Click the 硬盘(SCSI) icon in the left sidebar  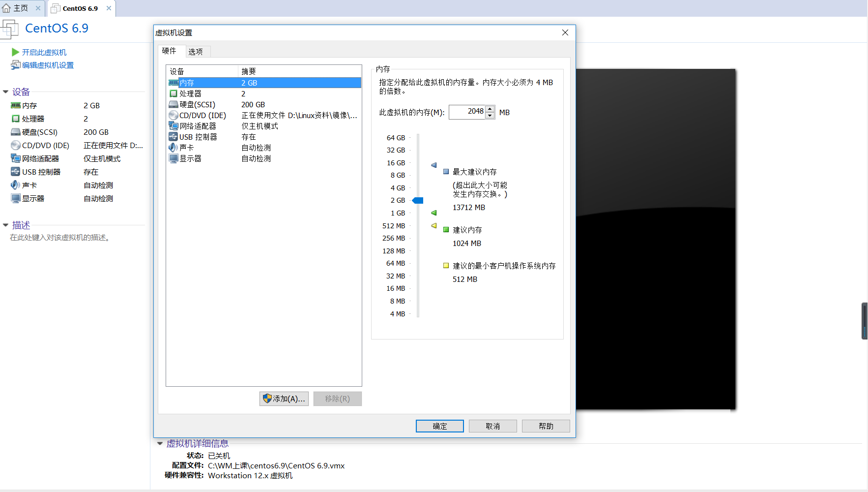point(16,132)
